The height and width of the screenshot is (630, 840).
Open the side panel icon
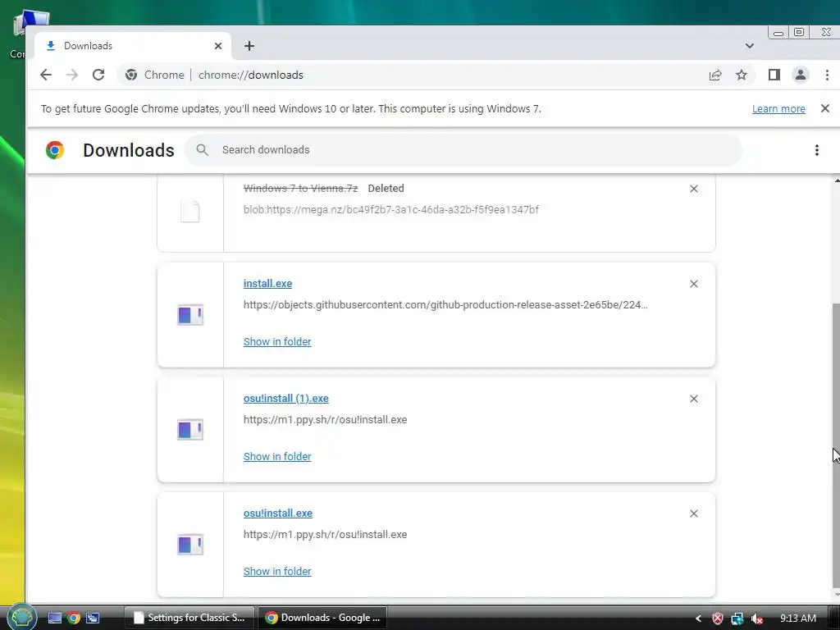tap(774, 75)
